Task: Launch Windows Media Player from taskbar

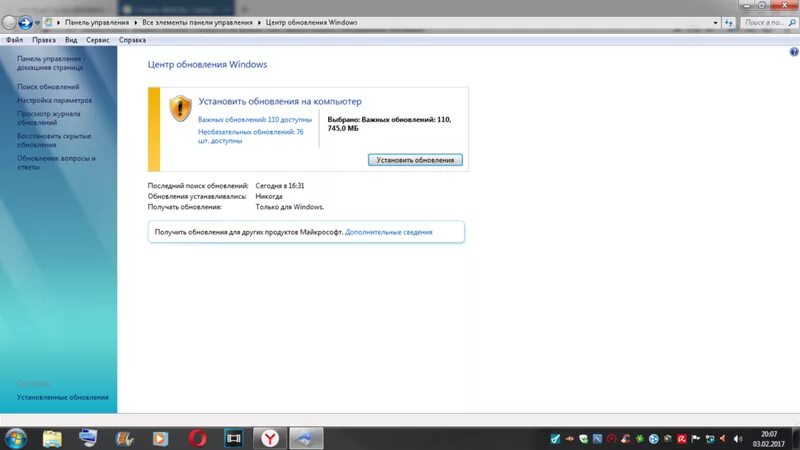Action: coord(160,438)
